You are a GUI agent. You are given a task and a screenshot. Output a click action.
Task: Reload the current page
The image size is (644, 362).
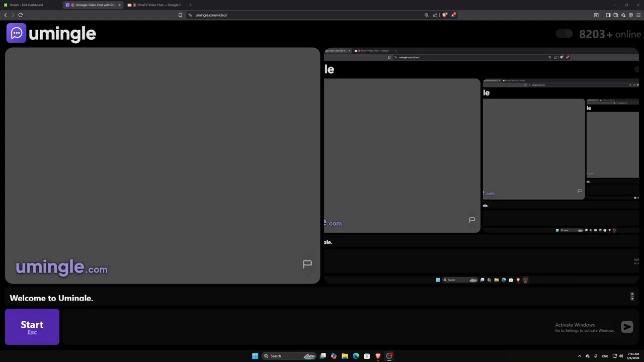click(x=21, y=15)
